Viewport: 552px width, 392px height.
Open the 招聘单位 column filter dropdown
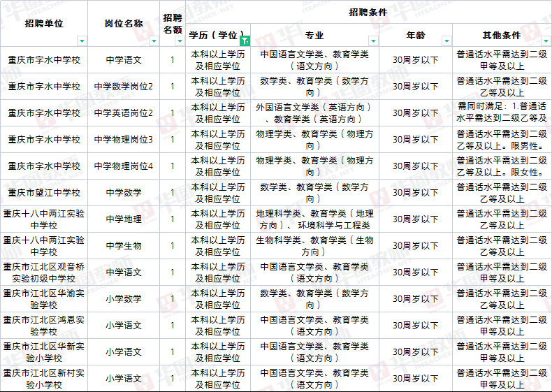pyautogui.click(x=82, y=41)
